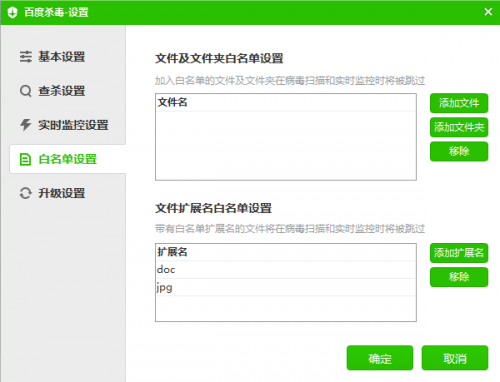Select the doc extension row

[x=286, y=270]
